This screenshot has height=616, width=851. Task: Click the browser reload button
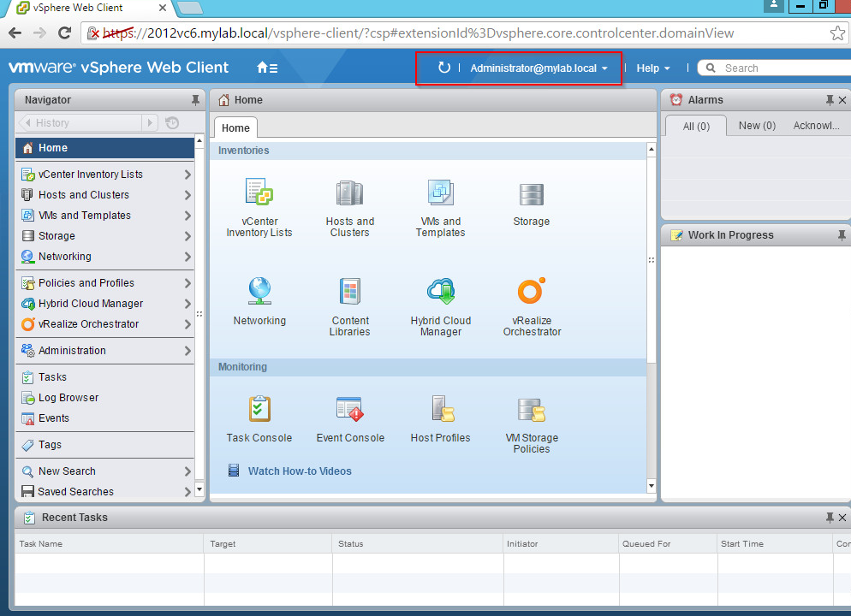(x=64, y=33)
